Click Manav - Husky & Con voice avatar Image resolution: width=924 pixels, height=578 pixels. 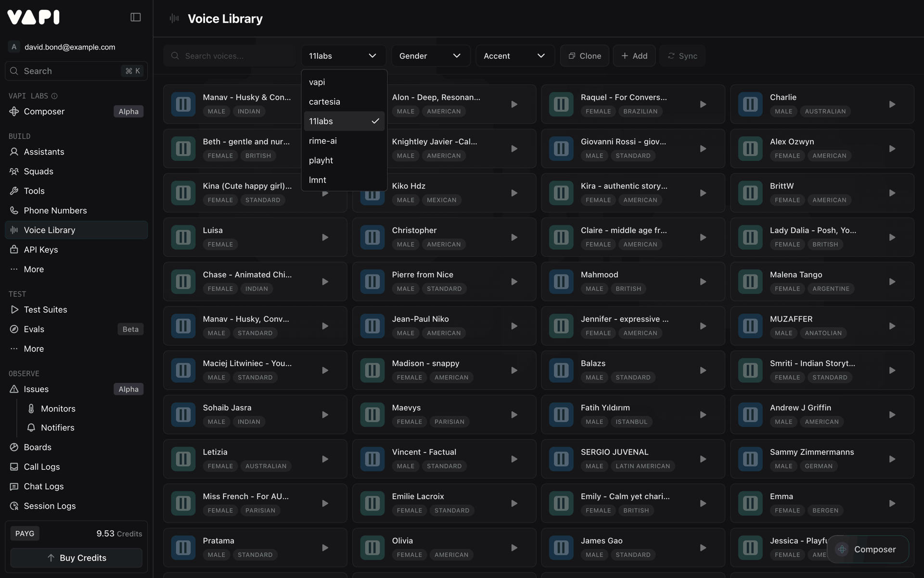183,104
